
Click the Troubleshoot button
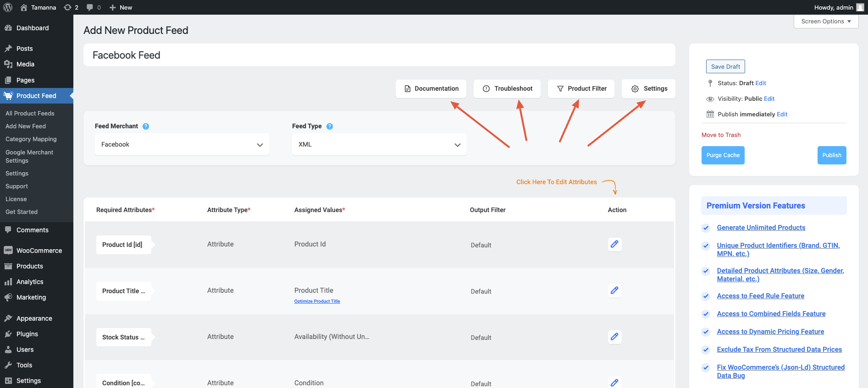[x=507, y=89]
